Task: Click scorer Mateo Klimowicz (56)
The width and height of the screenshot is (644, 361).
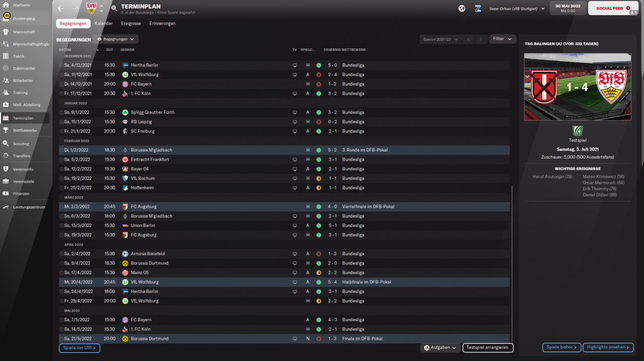Action: click(x=603, y=177)
